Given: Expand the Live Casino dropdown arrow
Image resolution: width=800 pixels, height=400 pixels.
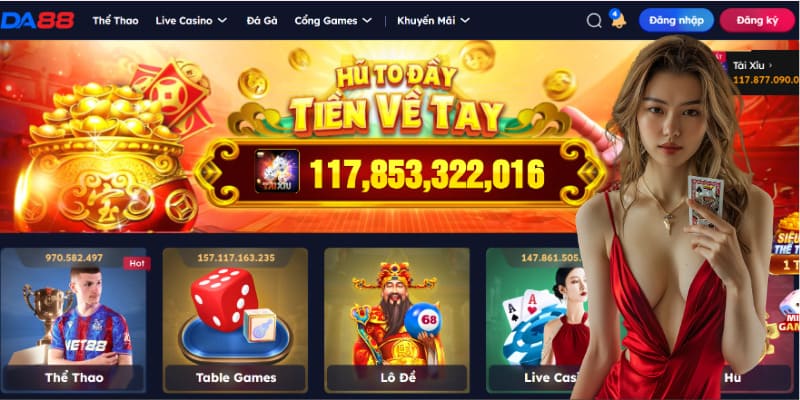Looking at the screenshot, I should point(222,21).
